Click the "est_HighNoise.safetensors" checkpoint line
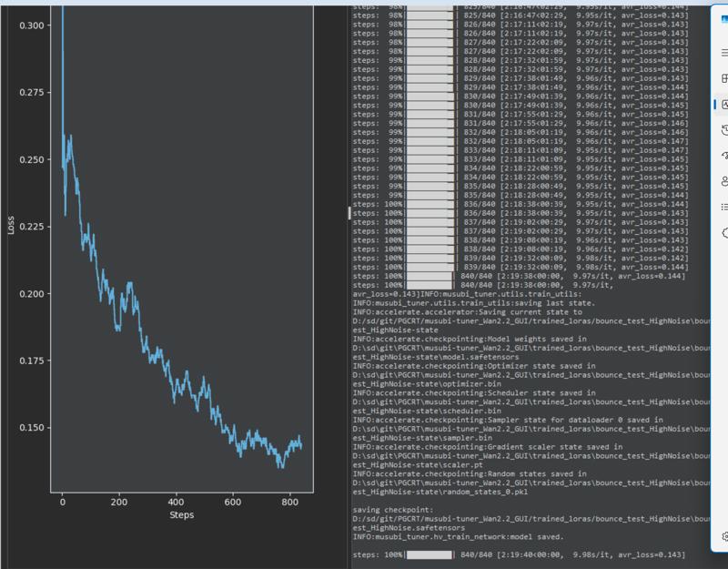This screenshot has height=569, width=728. 409,528
